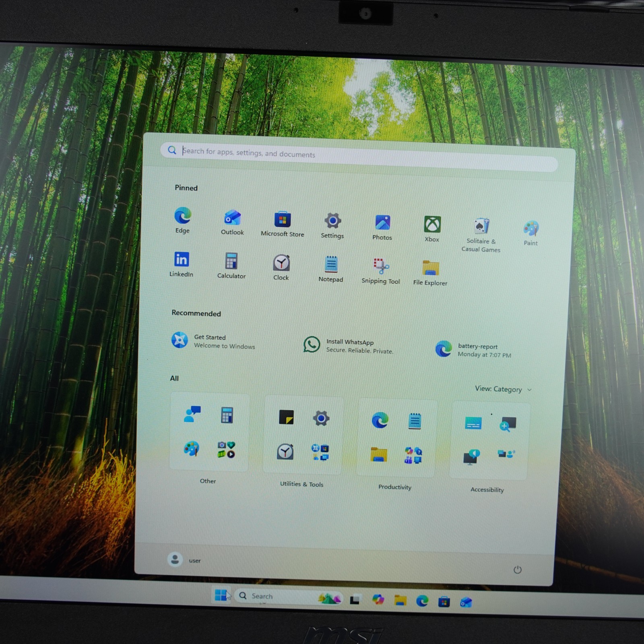This screenshot has height=644, width=644.
Task: Launch Edge from the taskbar
Action: (422, 601)
